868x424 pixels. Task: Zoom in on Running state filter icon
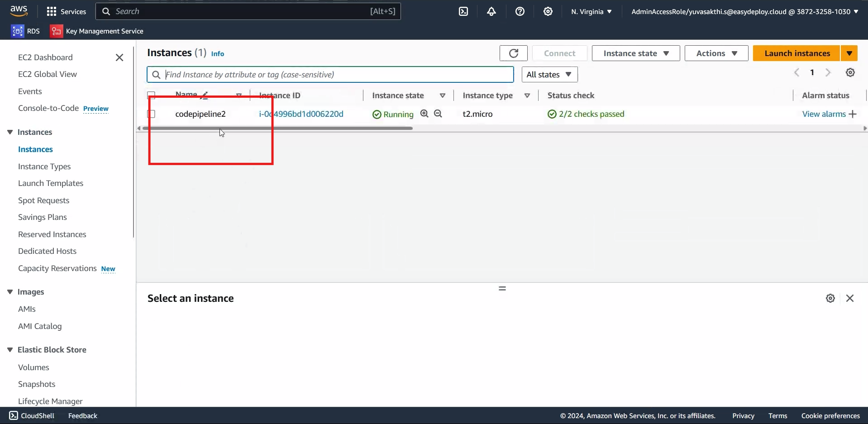pos(424,114)
